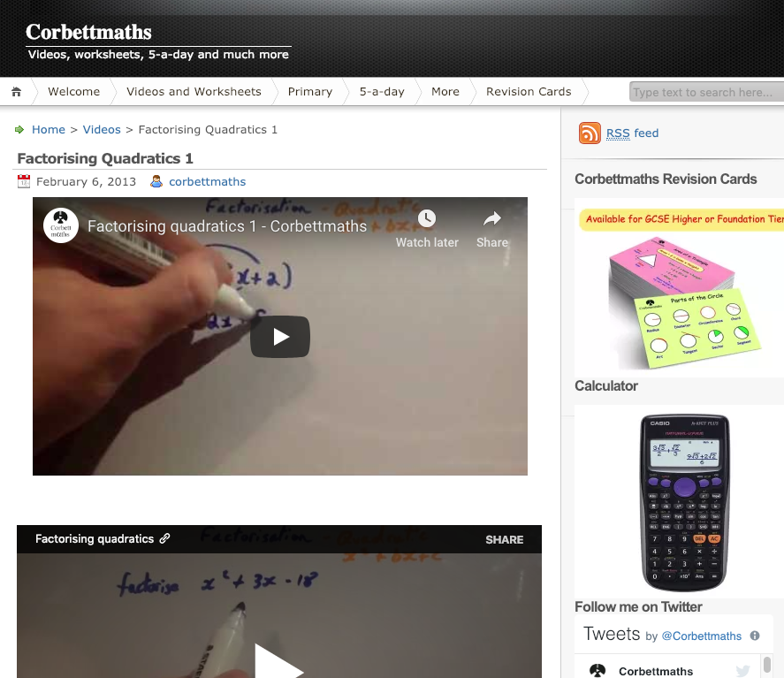This screenshot has width=784, height=678.
Task: Open the Primary navigation menu
Action: pyautogui.click(x=310, y=92)
